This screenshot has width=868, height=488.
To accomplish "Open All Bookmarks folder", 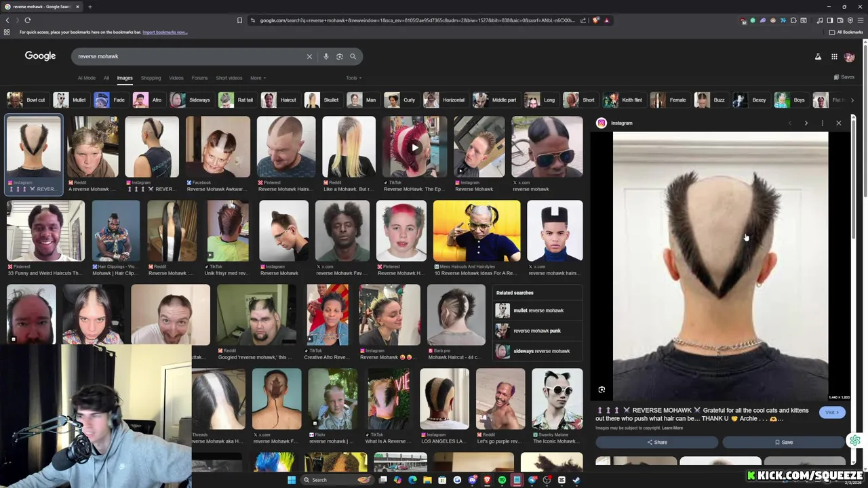I will [x=846, y=32].
